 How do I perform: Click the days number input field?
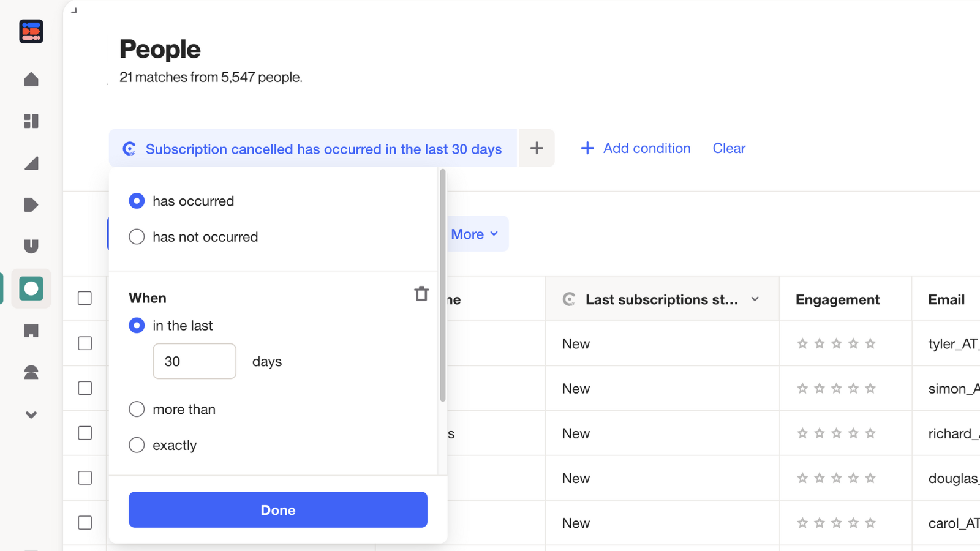194,361
